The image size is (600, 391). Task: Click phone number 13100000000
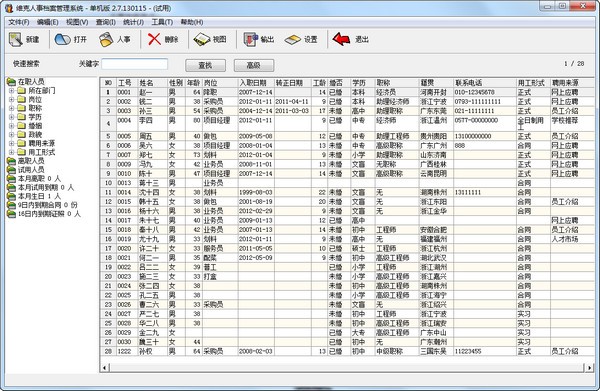tap(473, 136)
